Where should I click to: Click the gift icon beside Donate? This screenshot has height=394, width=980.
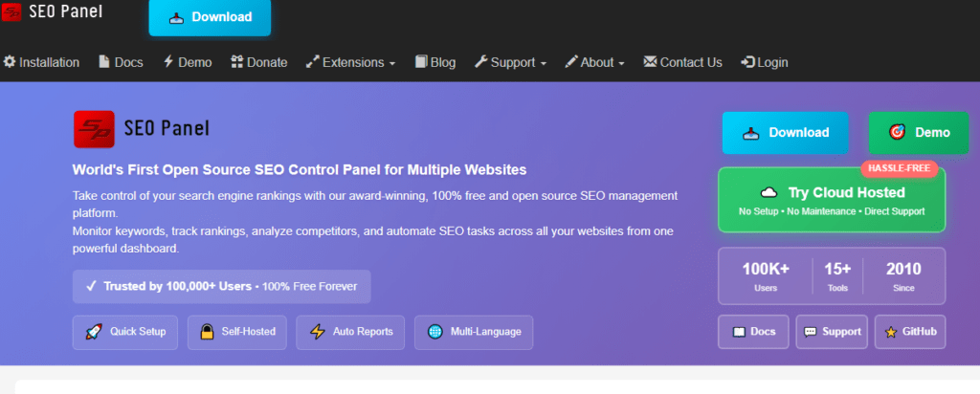(x=237, y=62)
